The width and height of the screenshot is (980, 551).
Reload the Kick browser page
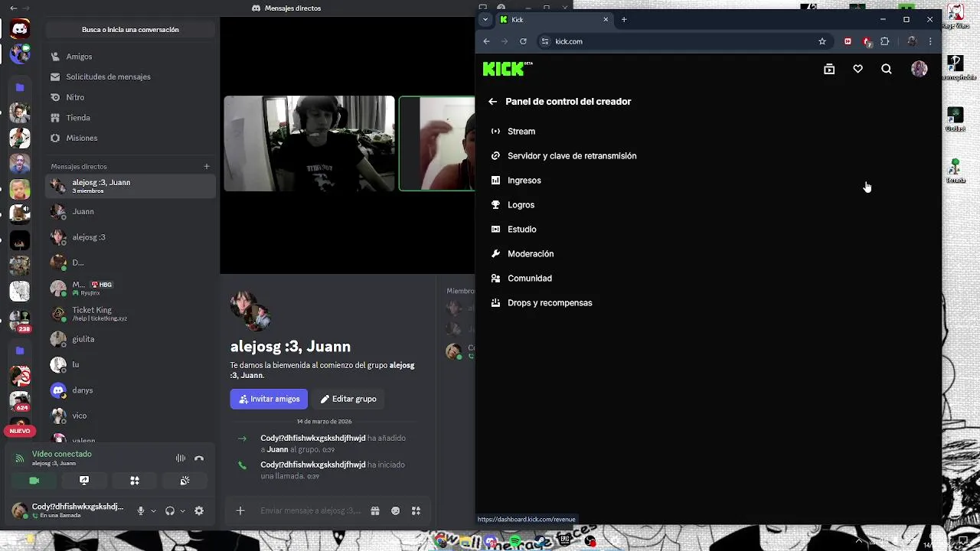[523, 41]
